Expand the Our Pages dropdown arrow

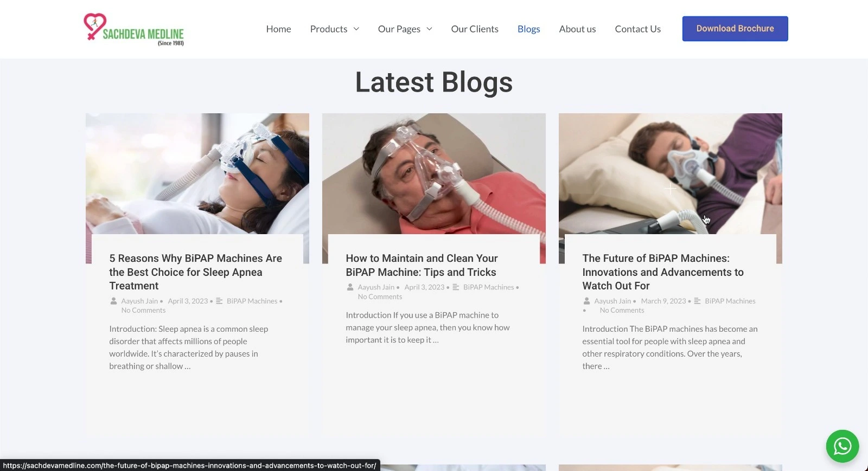429,29
